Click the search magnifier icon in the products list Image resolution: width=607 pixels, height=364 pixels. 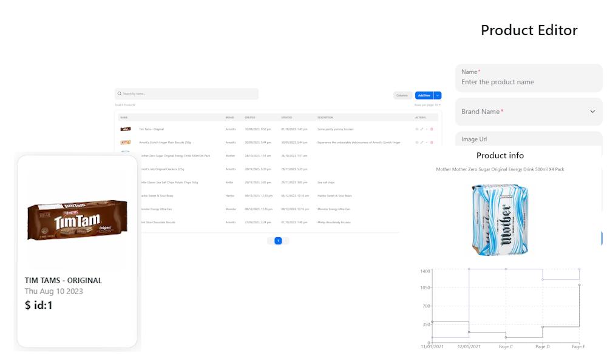tap(120, 93)
